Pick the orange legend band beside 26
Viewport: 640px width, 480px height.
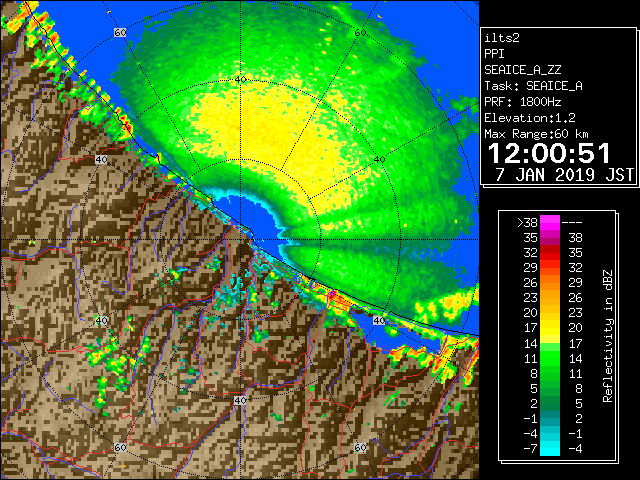(x=550, y=283)
